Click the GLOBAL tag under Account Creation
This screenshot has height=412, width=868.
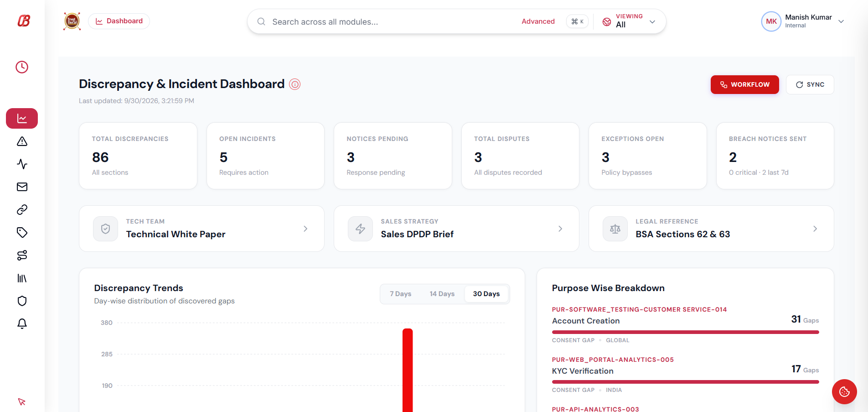(617, 340)
